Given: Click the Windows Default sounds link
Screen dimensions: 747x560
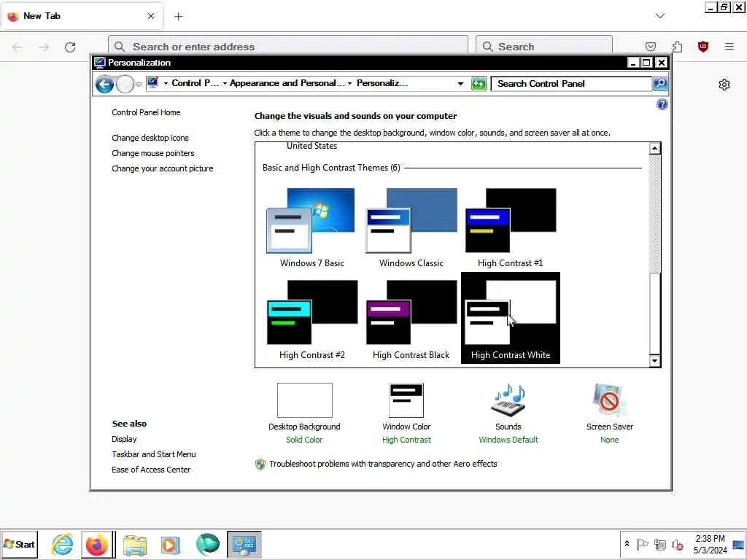Looking at the screenshot, I should tap(508, 440).
